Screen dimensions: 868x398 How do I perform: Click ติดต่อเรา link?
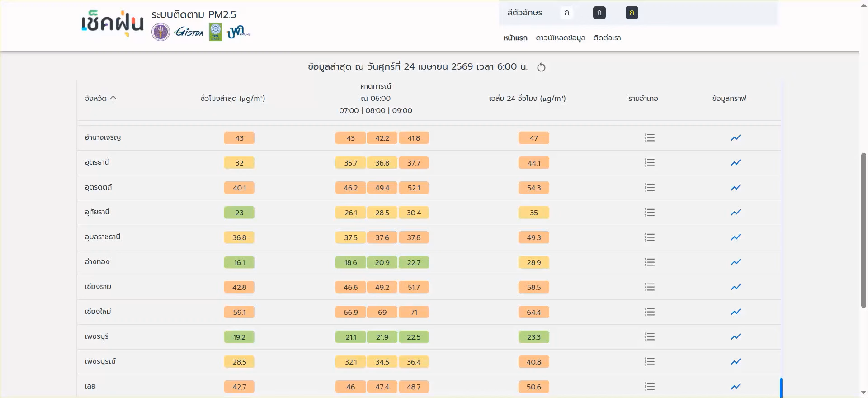(x=607, y=38)
